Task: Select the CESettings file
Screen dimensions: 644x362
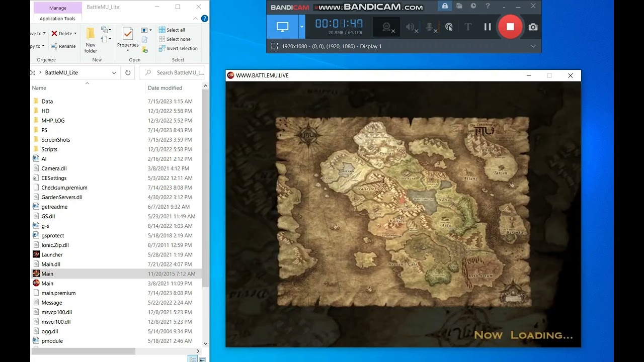Action: tap(116, 178)
